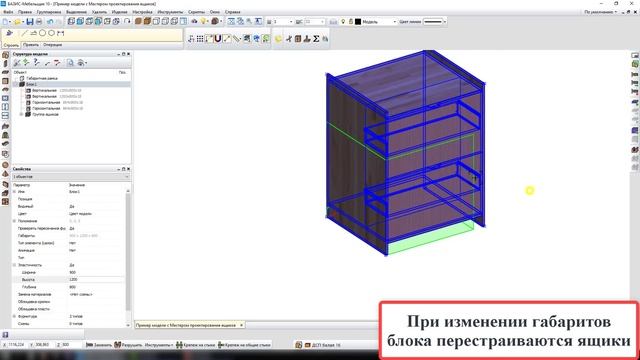The height and width of the screenshot is (360, 640).
Task: Click the icon at the bottom-left above X coordinate
Action: pyautogui.click(x=5, y=335)
